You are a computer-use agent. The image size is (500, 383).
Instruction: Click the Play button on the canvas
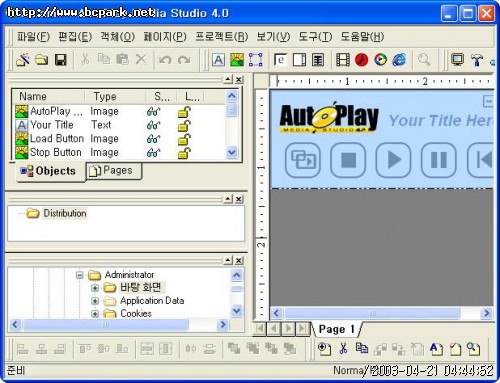tap(393, 160)
